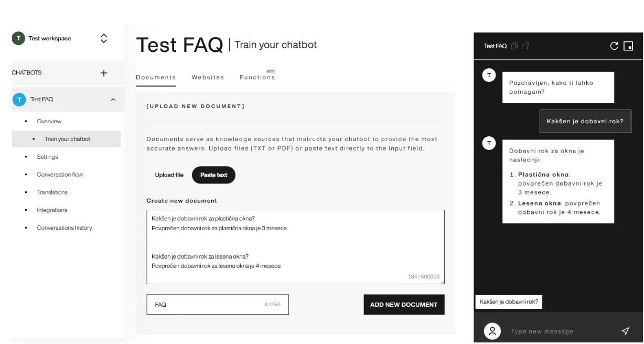Open Conversation flow in sidebar
The width and height of the screenshot is (644, 344).
point(60,175)
